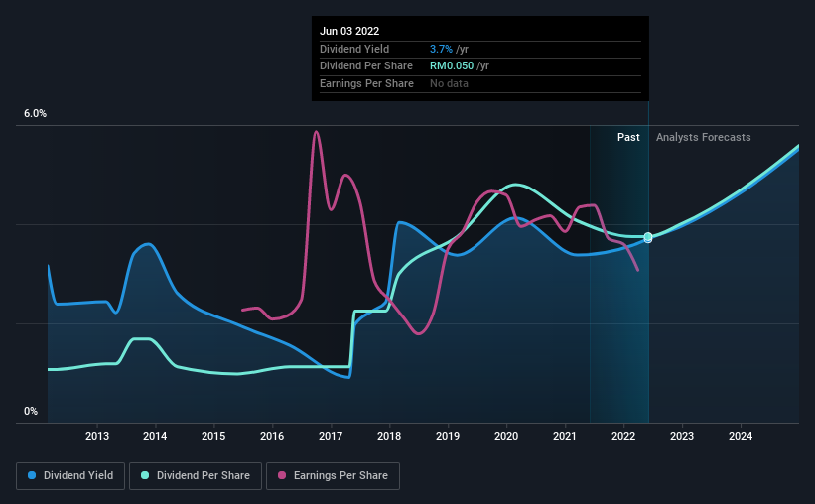Click the 2017 x-axis label
The width and height of the screenshot is (815, 504).
click(331, 436)
